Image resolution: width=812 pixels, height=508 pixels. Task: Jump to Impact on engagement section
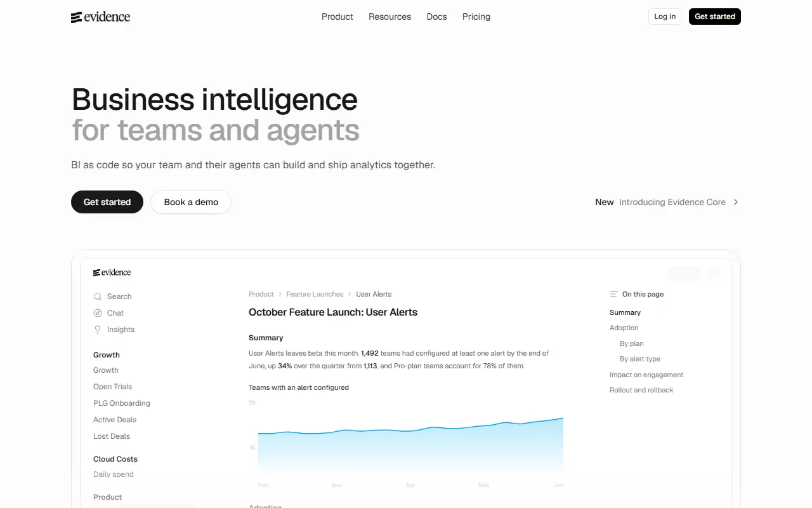646,375
